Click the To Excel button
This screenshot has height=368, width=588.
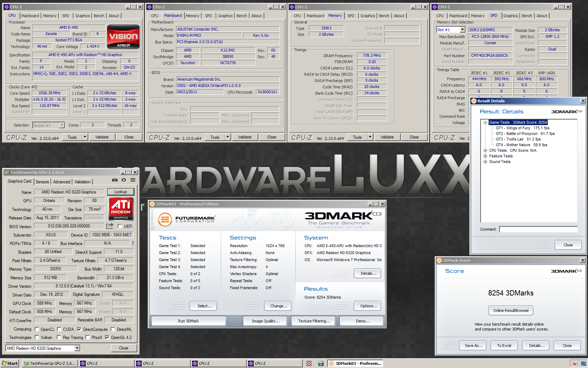[504, 346]
